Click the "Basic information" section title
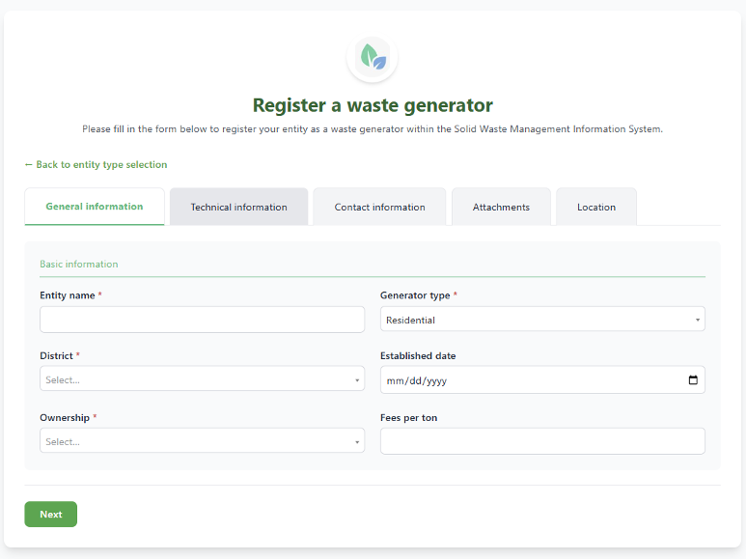Screen dimensions: 747x560 pyautogui.click(x=79, y=264)
